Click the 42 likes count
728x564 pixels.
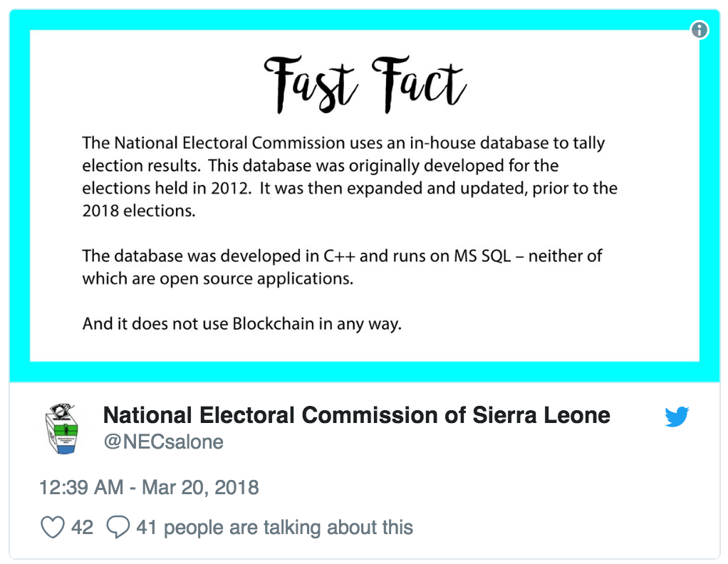82,528
